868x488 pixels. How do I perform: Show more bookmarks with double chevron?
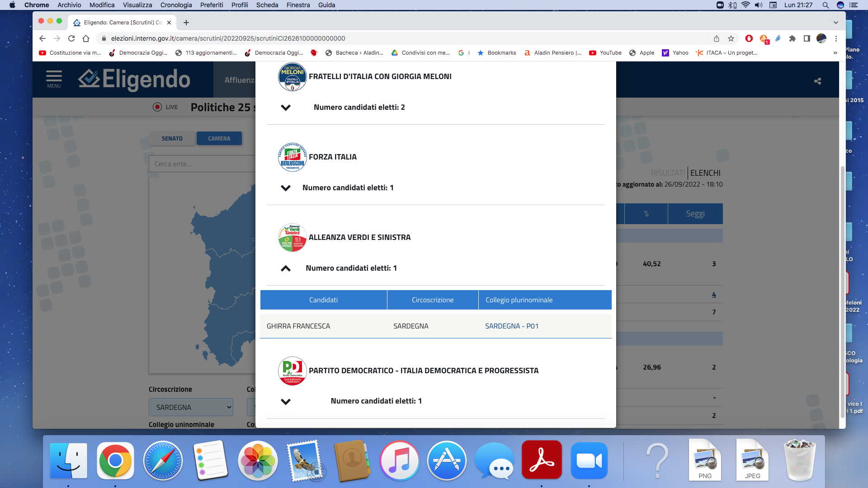point(835,53)
